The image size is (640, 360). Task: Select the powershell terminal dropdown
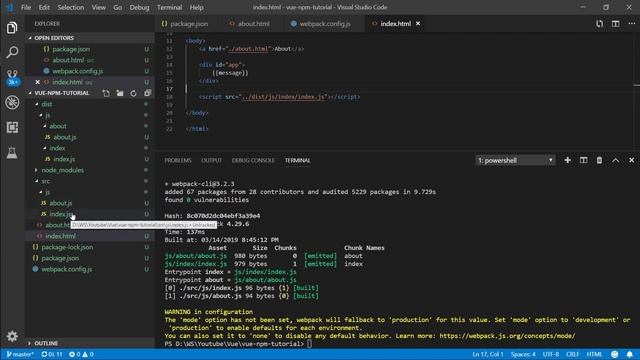pos(515,160)
